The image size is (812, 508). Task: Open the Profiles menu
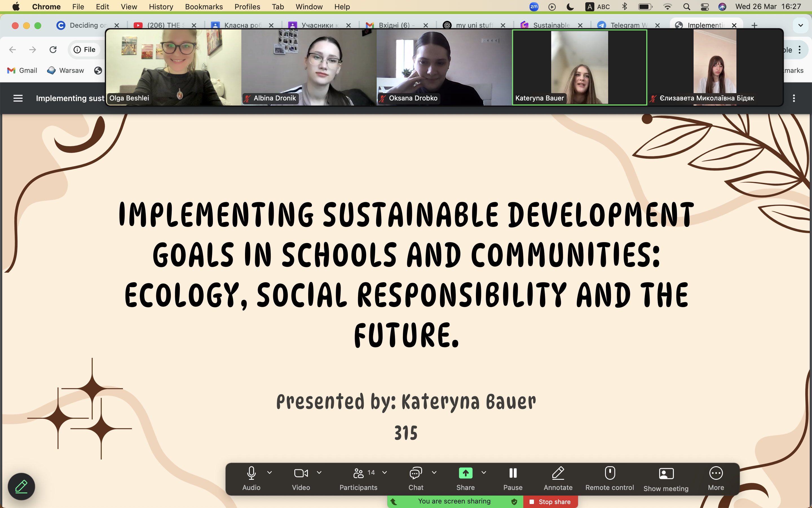coord(247,7)
